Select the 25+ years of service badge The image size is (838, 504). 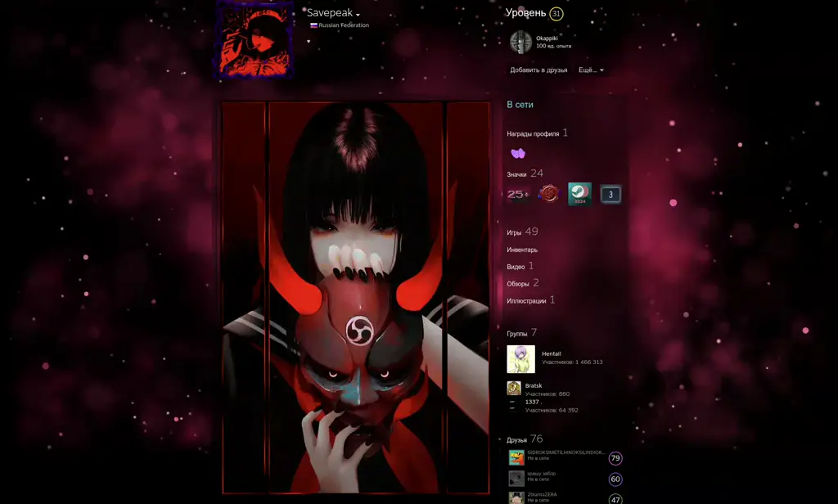(516, 196)
